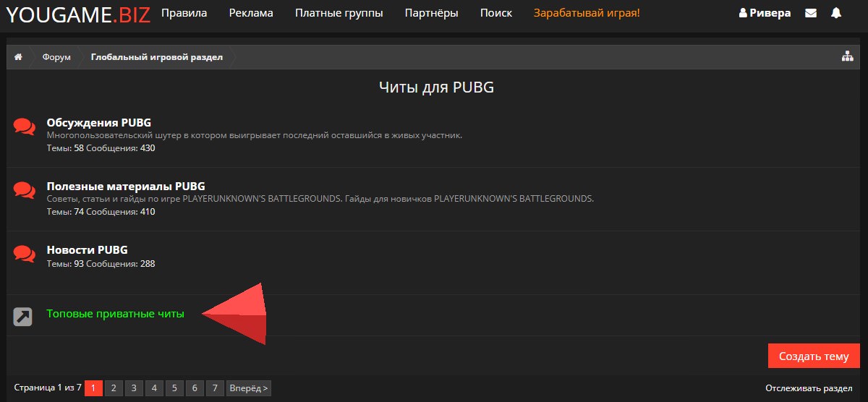The height and width of the screenshot is (402, 868).
Task: Click the Зарабатывай играя! link
Action: pos(587,13)
